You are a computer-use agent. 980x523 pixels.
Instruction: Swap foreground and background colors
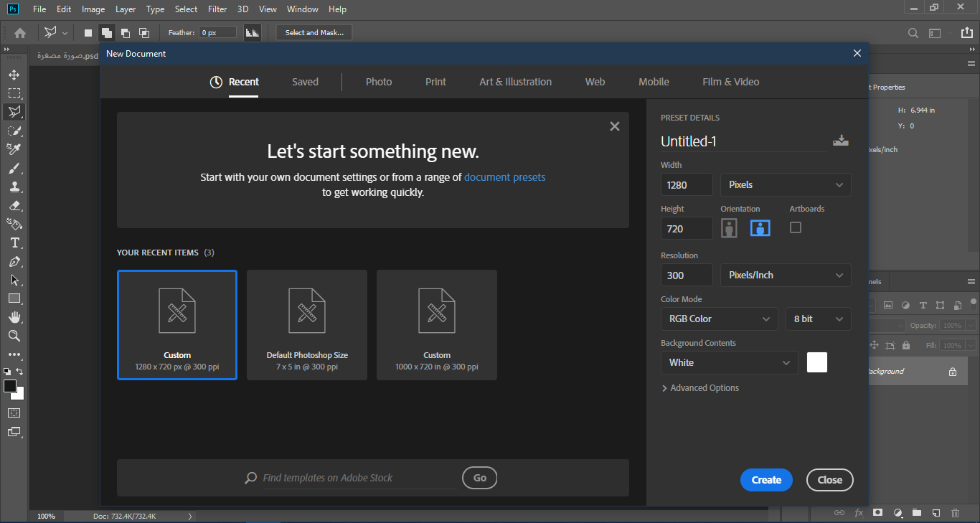[x=20, y=372]
